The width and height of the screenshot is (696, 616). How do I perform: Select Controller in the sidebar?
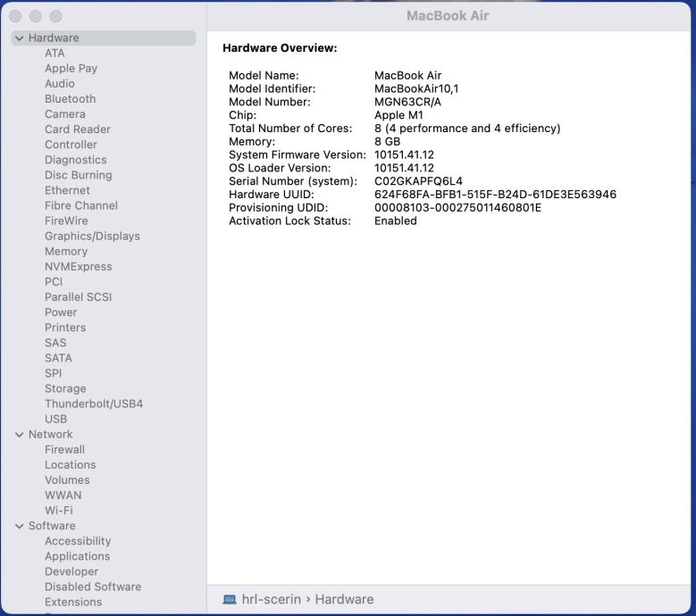pos(71,145)
